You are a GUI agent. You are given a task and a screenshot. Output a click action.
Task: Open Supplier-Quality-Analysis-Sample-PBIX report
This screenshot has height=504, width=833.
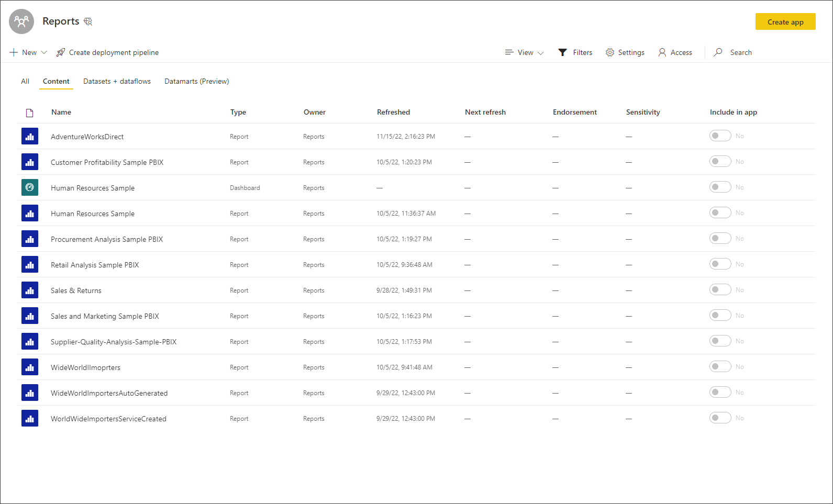(x=114, y=342)
